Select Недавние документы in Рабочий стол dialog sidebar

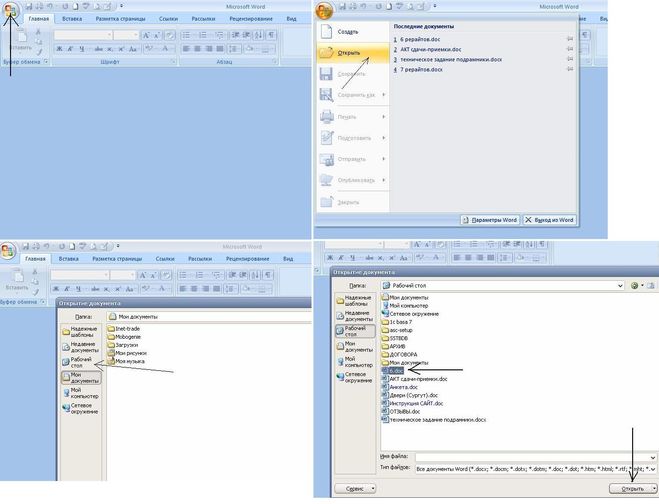click(x=356, y=316)
